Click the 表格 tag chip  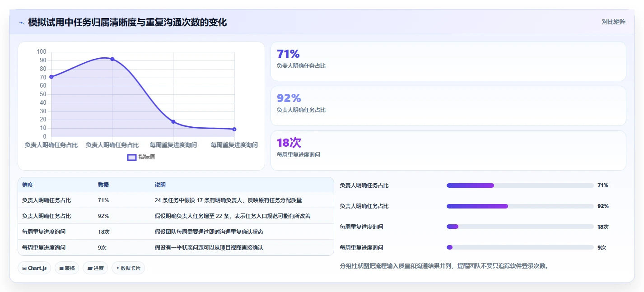(67, 268)
